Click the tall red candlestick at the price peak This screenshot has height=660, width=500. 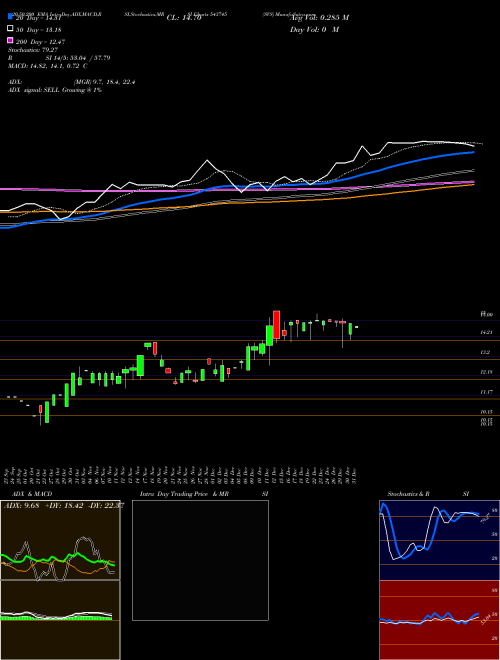(277, 325)
